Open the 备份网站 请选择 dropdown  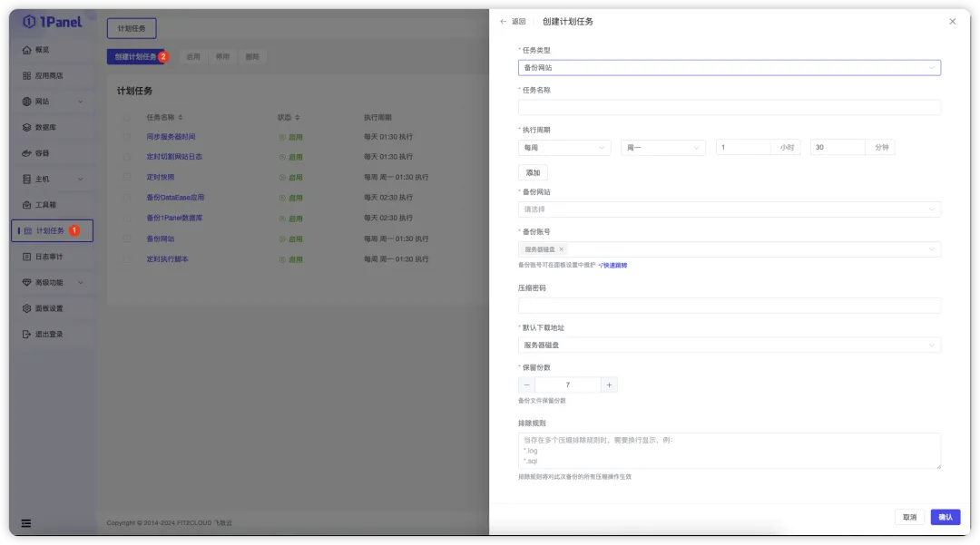click(730, 209)
